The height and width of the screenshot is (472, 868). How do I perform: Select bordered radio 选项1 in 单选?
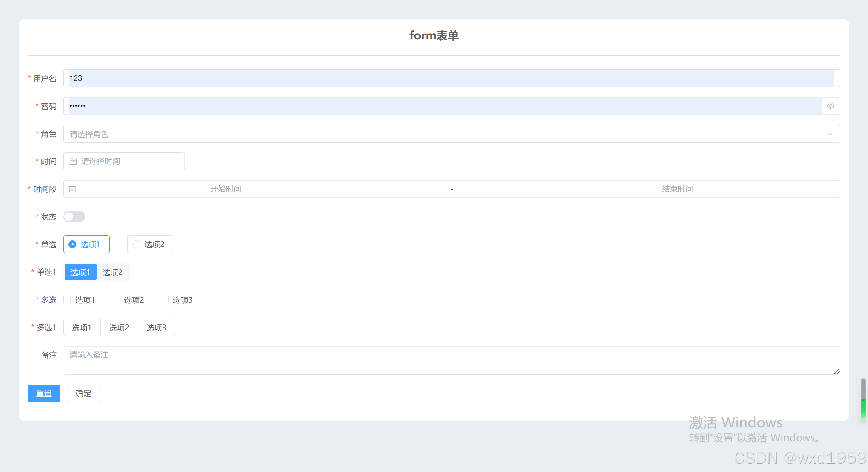[86, 244]
